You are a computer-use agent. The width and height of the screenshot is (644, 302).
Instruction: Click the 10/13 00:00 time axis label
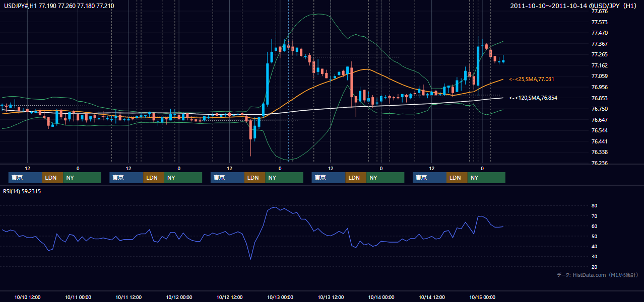[280, 297]
